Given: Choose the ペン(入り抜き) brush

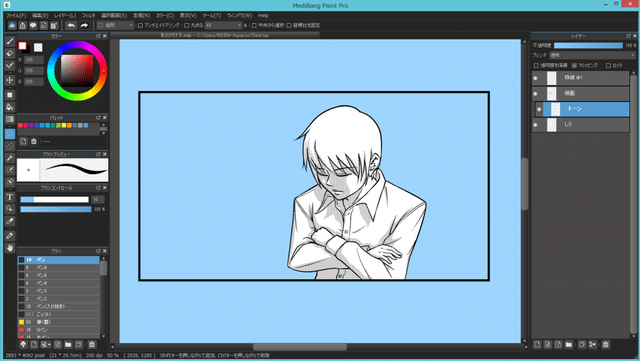Looking at the screenshot, I should pyautogui.click(x=59, y=306).
